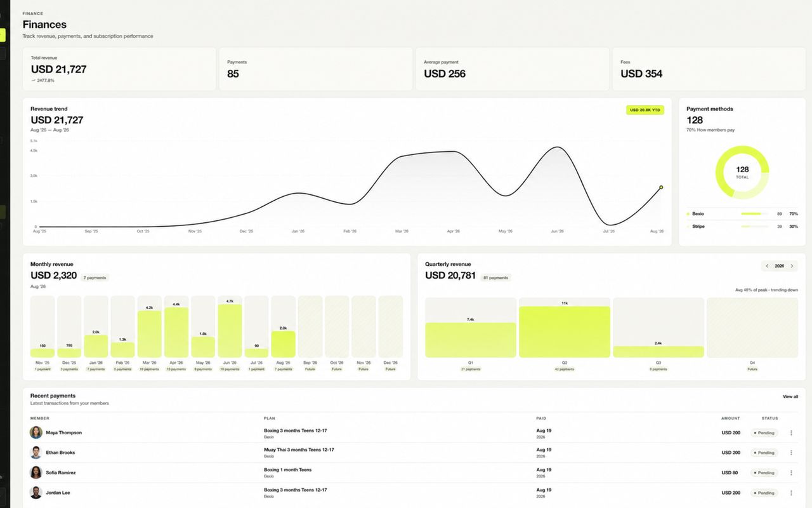
Task: Click the Payments 85 summary card
Action: click(316, 69)
